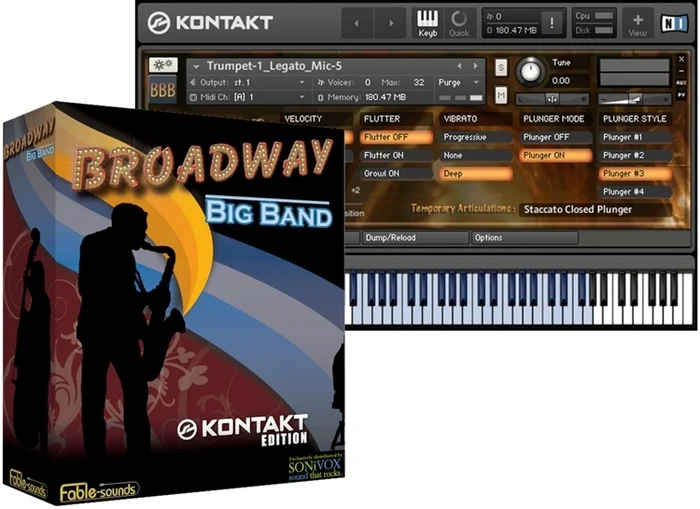Click the Dump/Reload tab button
This screenshot has width=700, height=509.
pos(416,238)
